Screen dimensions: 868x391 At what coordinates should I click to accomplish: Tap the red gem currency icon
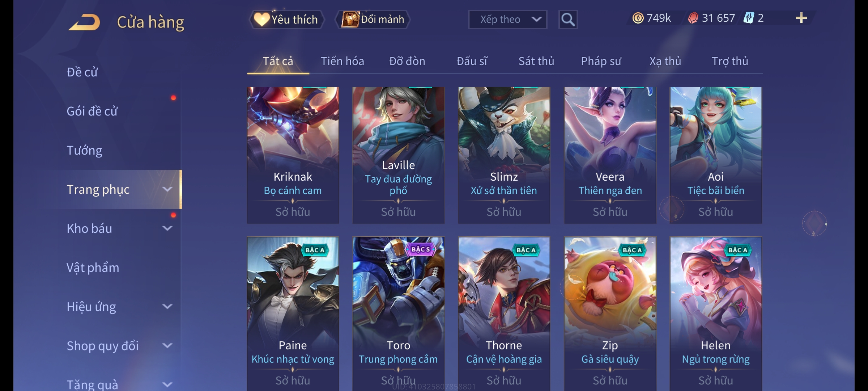pos(693,18)
